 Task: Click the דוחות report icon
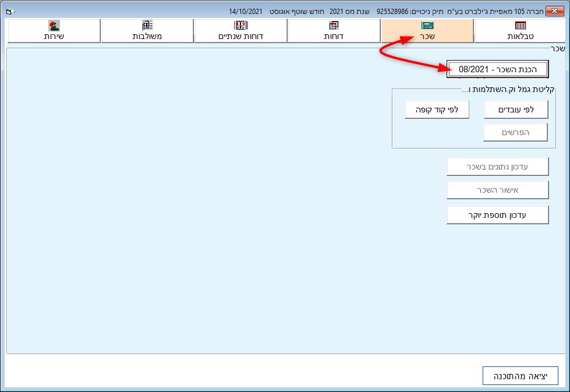click(334, 26)
